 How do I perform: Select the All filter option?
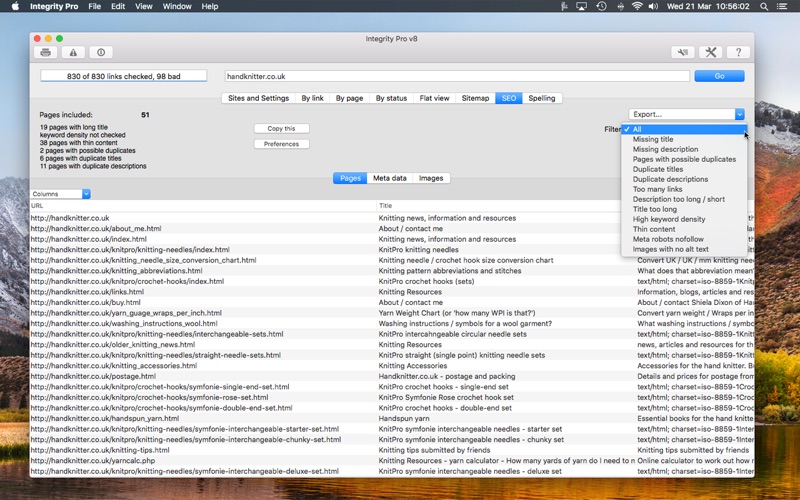684,129
